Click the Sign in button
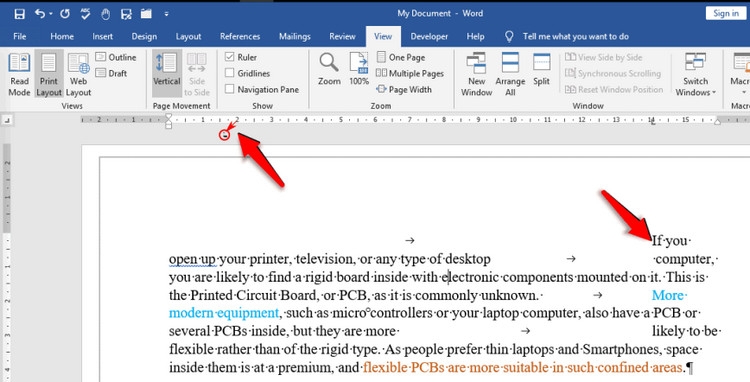 (x=726, y=13)
